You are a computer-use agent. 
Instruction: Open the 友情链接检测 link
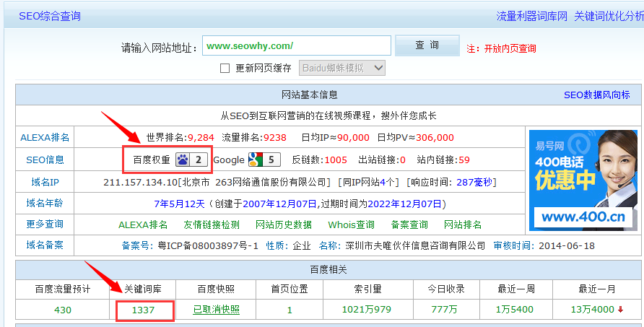pos(212,224)
